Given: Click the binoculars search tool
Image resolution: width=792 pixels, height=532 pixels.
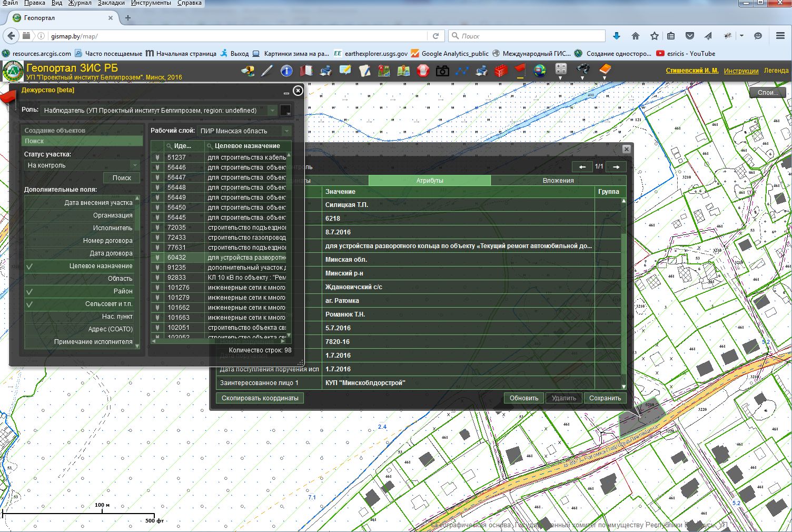Looking at the screenshot, I should [x=582, y=70].
